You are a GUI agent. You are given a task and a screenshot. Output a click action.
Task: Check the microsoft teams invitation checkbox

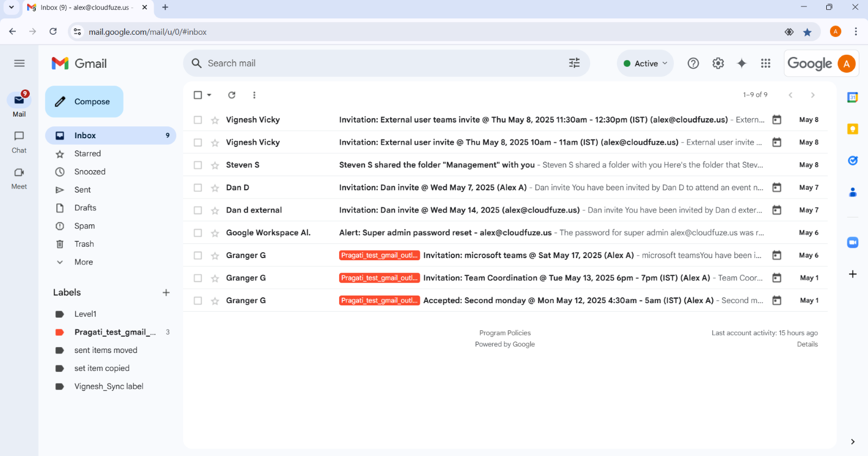coord(198,255)
